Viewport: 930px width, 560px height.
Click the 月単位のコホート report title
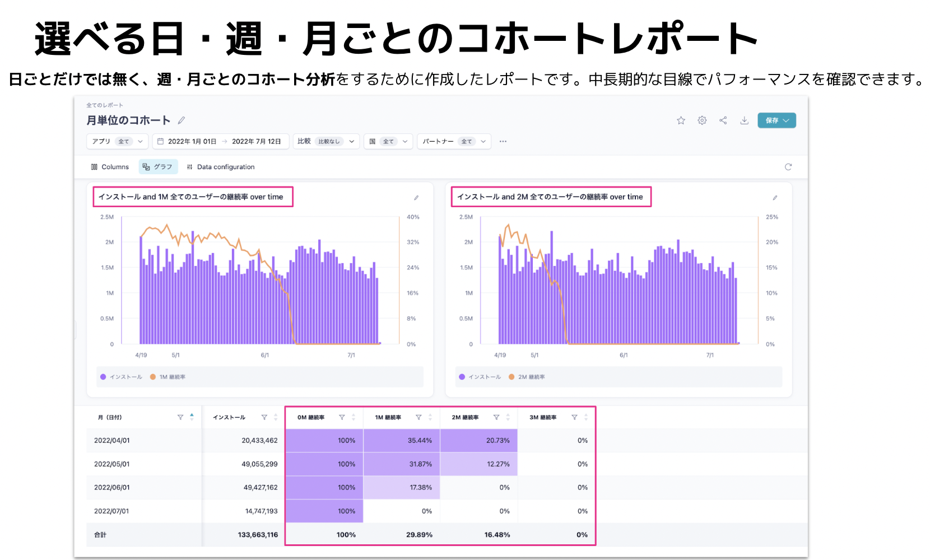(x=128, y=120)
